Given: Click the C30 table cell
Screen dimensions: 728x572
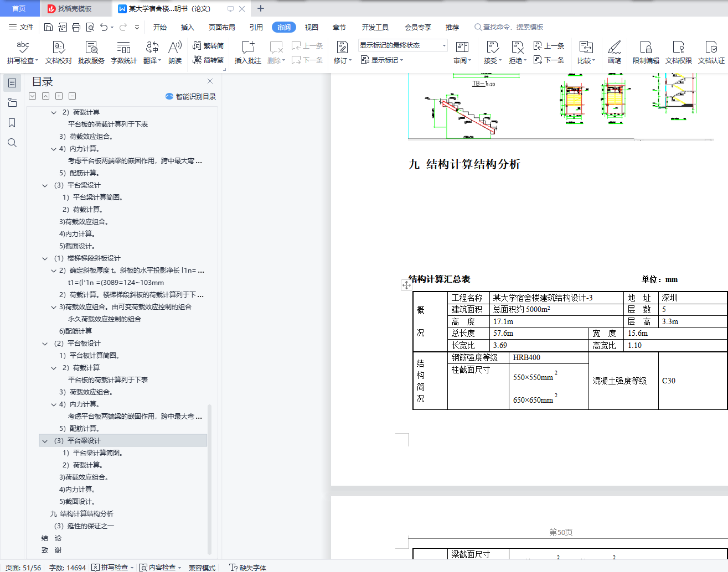Looking at the screenshot, I should click(693, 381).
